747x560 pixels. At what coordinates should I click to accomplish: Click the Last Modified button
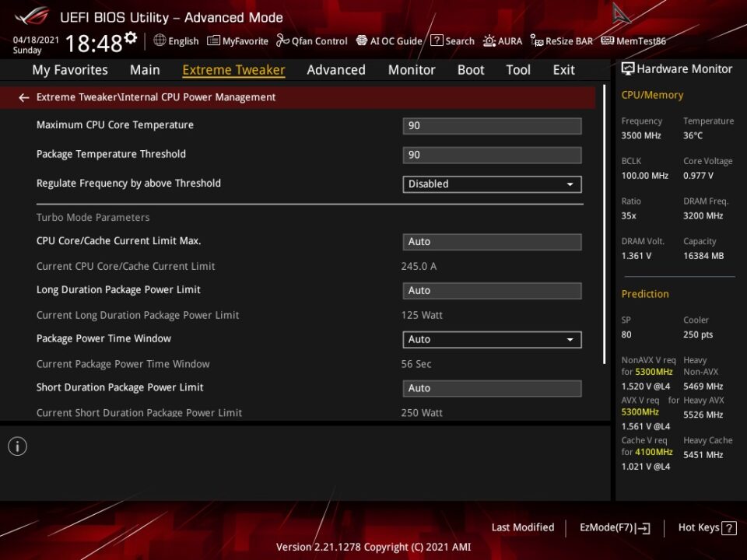pos(523,527)
